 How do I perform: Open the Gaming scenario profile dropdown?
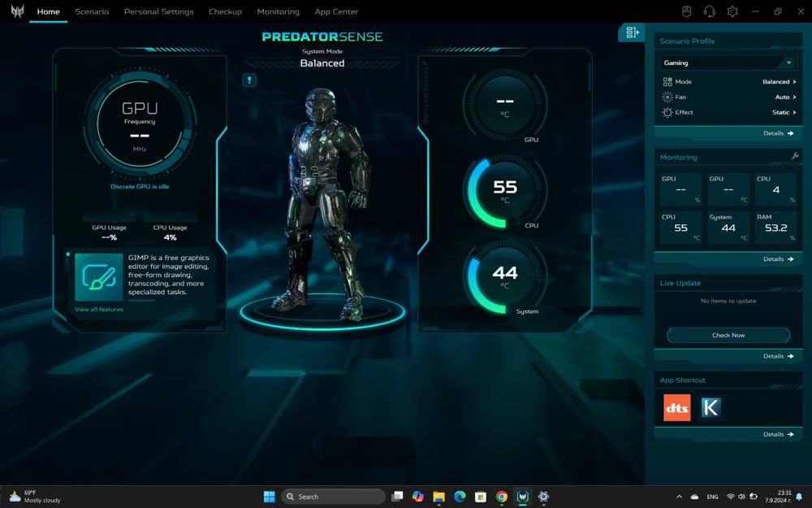pyautogui.click(x=728, y=63)
